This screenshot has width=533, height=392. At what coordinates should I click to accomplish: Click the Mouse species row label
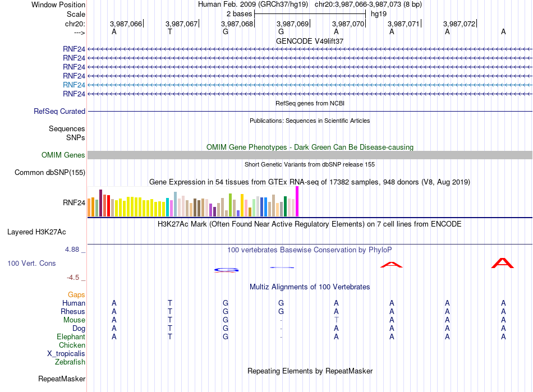click(x=74, y=320)
